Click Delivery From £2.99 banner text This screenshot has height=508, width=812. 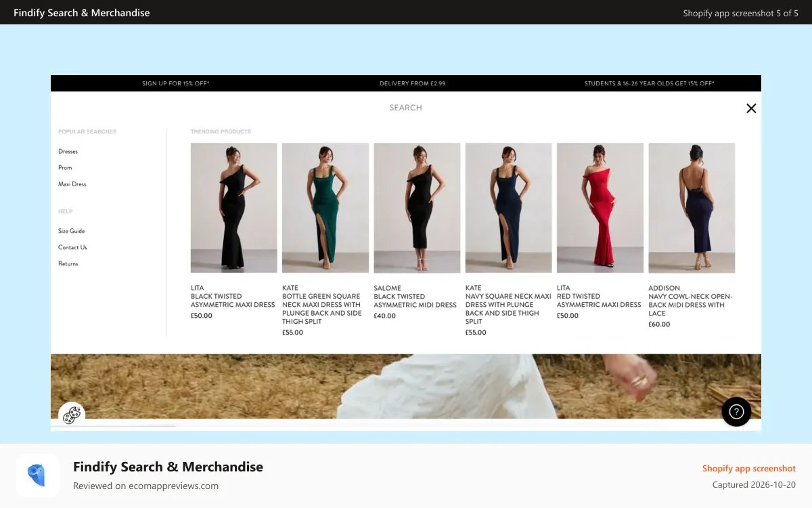point(413,83)
